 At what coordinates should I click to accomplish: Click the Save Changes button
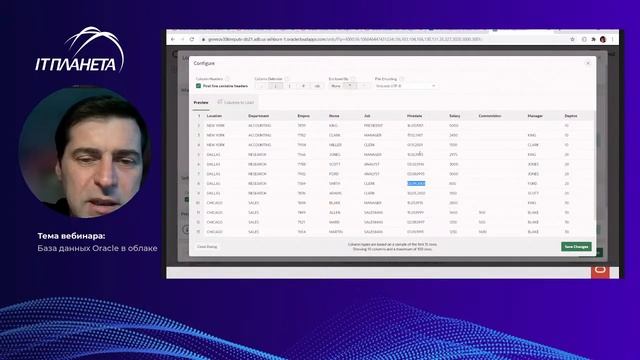coord(576,247)
